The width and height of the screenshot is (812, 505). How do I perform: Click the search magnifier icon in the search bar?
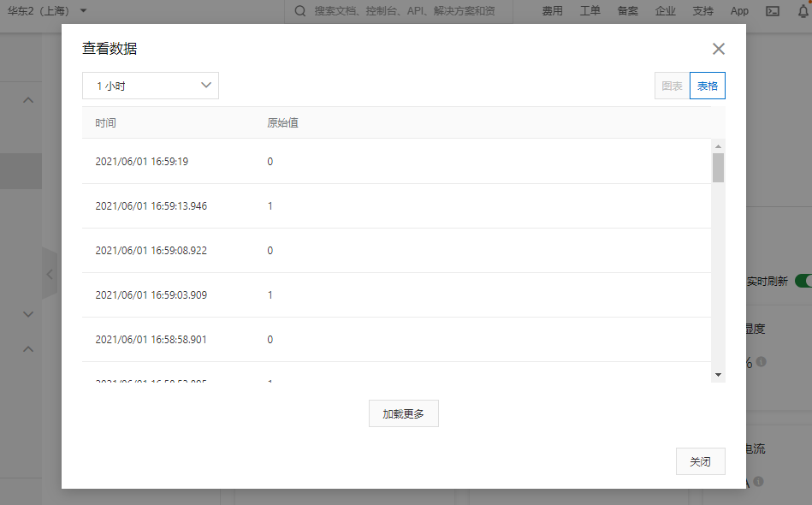[x=298, y=11]
